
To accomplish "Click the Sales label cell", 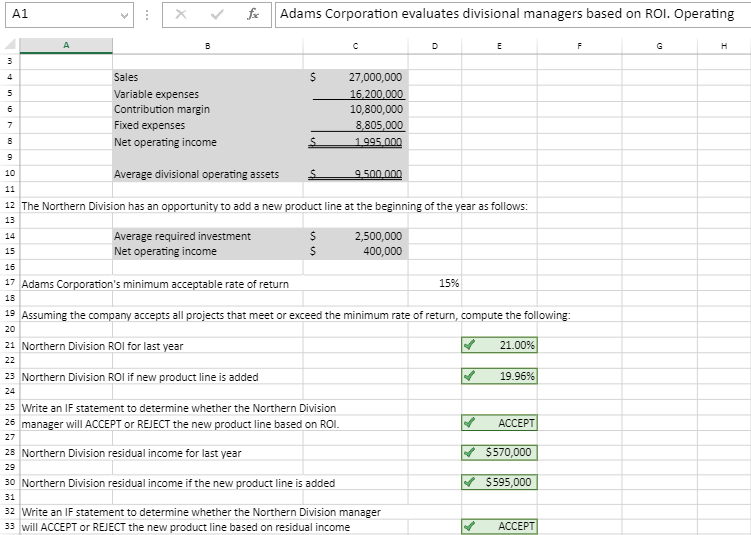I will click(208, 77).
